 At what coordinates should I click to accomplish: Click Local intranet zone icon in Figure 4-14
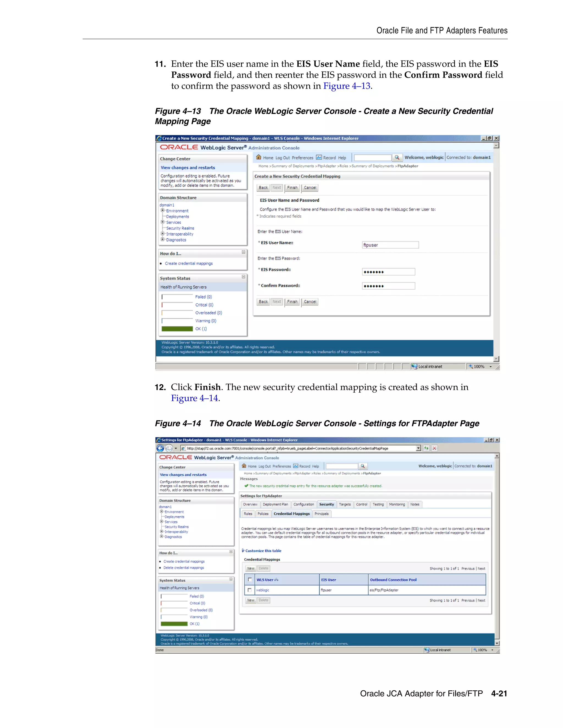coord(427,650)
